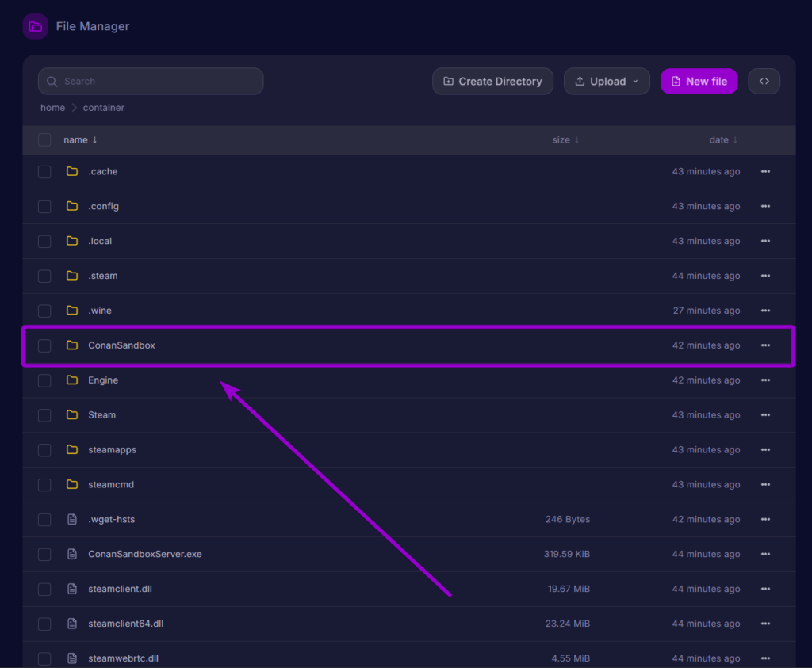
Task: Expand the Upload dropdown
Action: [607, 82]
